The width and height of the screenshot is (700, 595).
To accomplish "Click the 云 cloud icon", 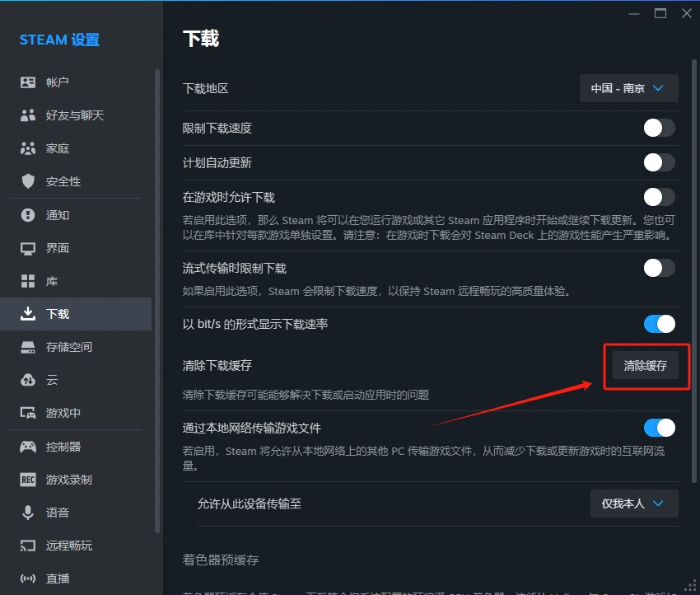I will 26,380.
